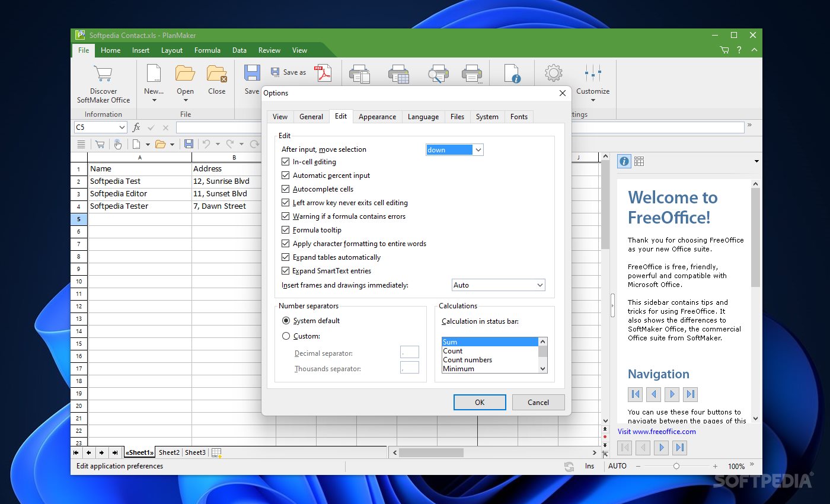Viewport: 830px width, 504px height.
Task: Click the Close file ribbon icon
Action: [x=217, y=74]
